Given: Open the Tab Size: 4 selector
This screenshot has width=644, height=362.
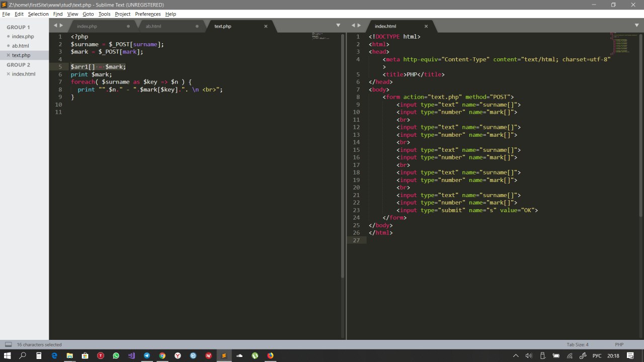Looking at the screenshot, I should click(577, 344).
